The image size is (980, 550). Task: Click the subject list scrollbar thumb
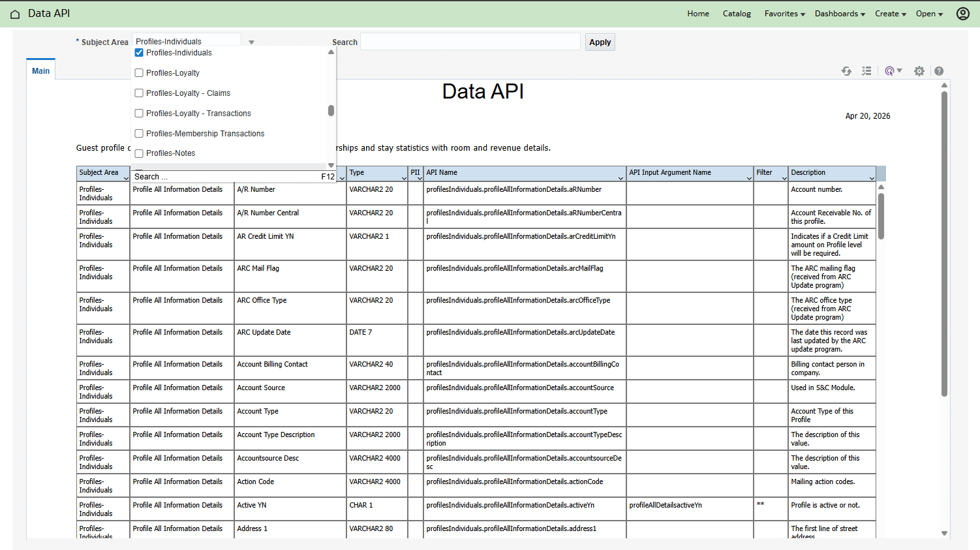coord(331,110)
